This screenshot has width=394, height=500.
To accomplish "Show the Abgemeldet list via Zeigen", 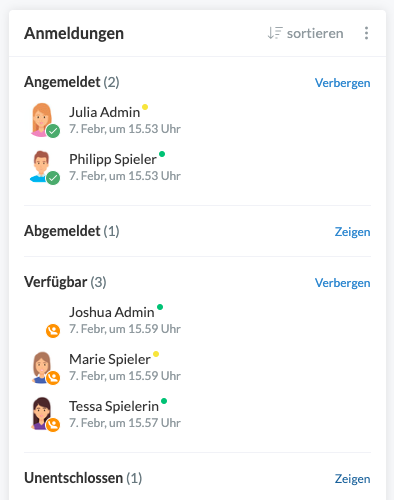I will [352, 232].
